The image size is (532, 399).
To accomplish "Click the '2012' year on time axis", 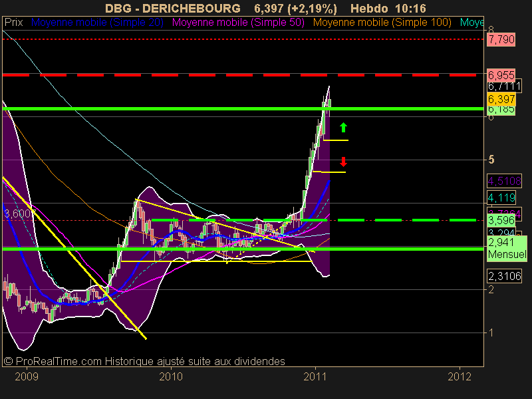I will click(460, 376).
